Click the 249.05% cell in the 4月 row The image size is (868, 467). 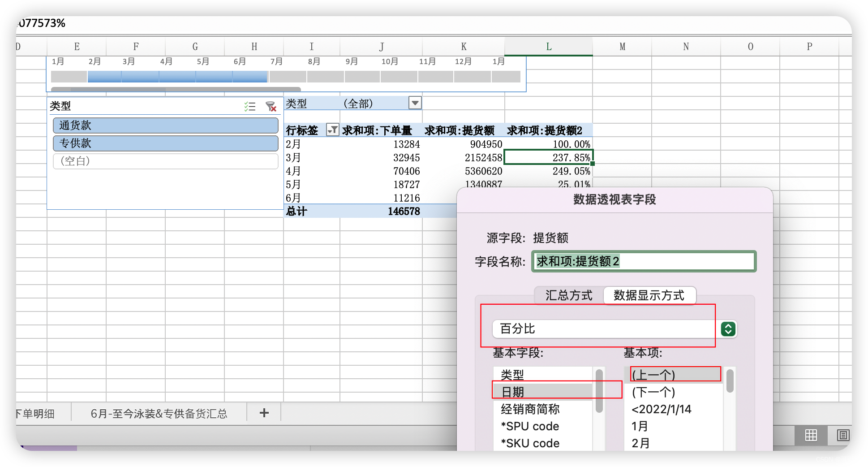pyautogui.click(x=549, y=171)
